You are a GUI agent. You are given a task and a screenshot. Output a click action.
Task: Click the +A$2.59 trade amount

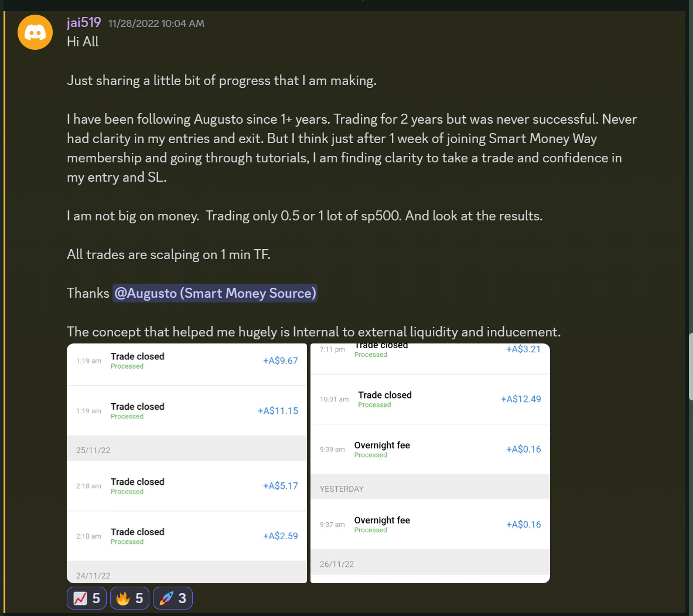click(x=280, y=536)
